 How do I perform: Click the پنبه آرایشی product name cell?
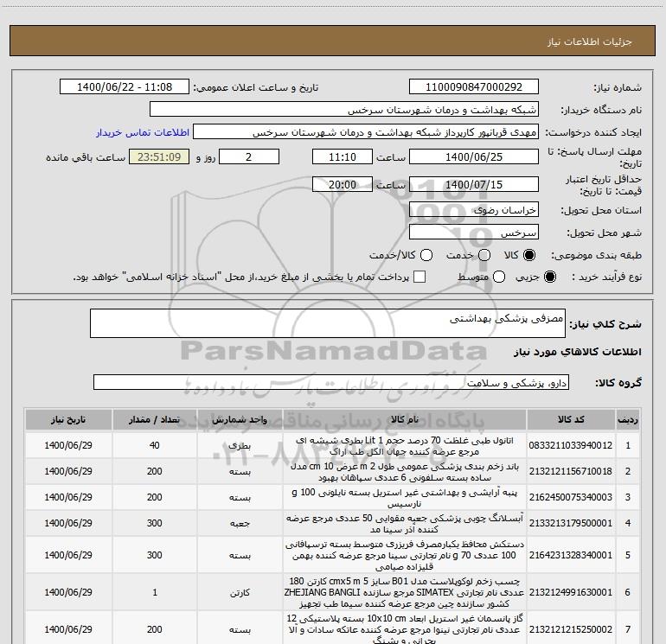pyautogui.click(x=405, y=498)
